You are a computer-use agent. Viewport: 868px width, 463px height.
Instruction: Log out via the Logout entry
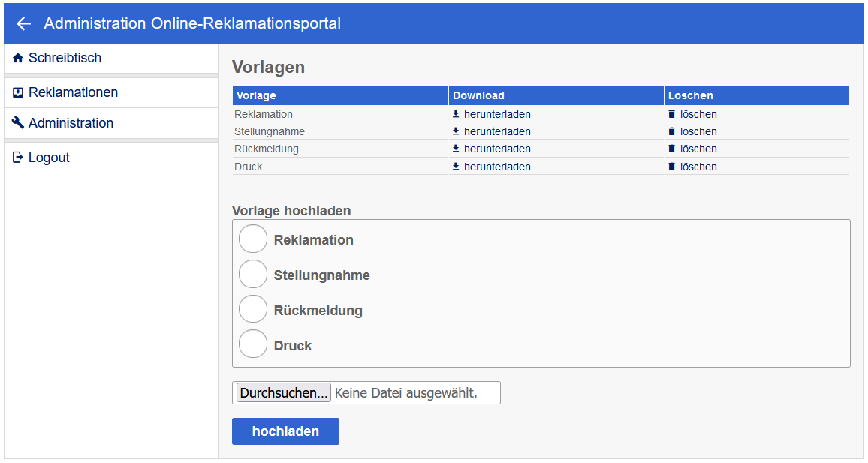pyautogui.click(x=49, y=158)
